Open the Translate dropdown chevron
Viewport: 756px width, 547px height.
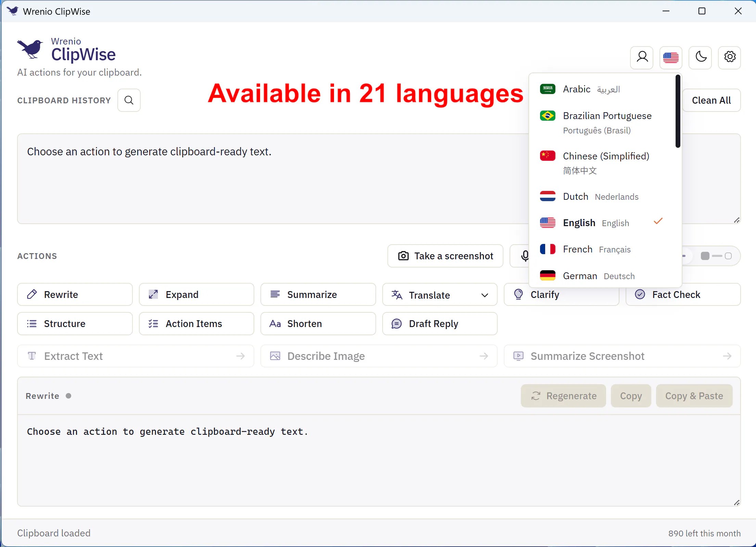point(485,295)
